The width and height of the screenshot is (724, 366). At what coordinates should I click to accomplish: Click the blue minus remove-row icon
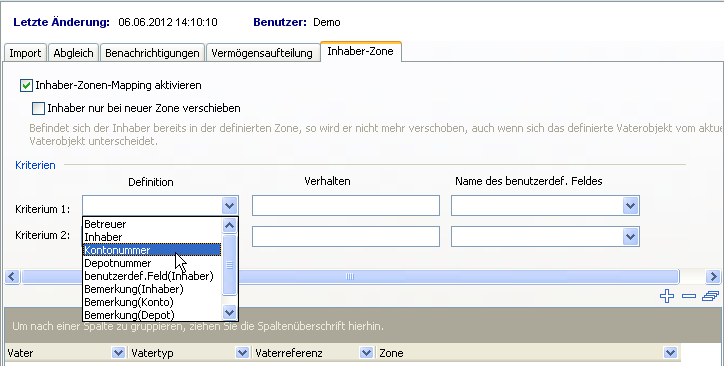tap(689, 296)
